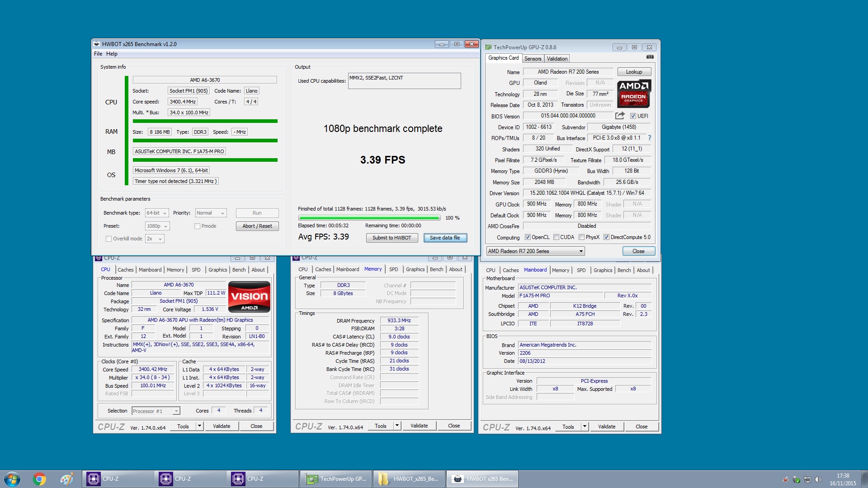Click the Lookup button in GPU-Z
The image size is (868, 488).
click(634, 72)
